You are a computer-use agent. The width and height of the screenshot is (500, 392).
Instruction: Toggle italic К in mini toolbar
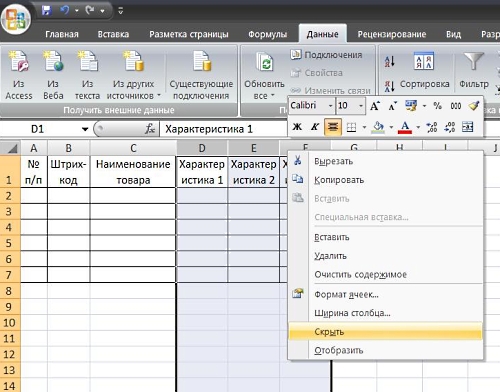pos(315,127)
